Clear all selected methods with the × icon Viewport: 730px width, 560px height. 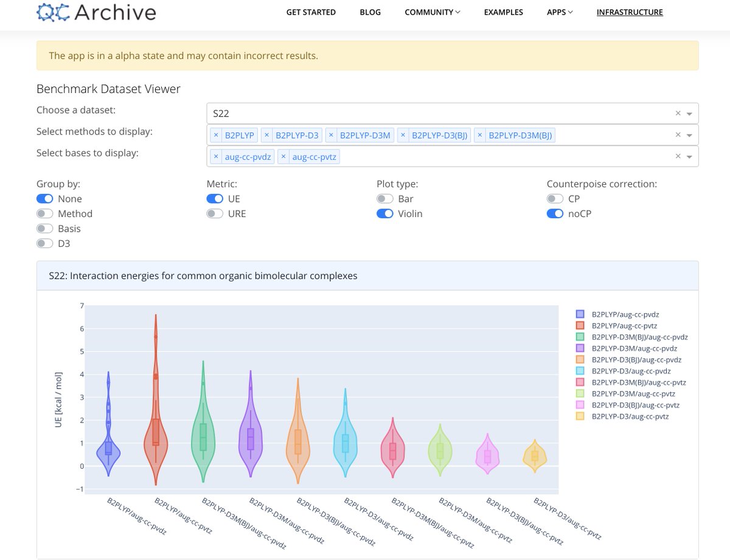tap(678, 134)
